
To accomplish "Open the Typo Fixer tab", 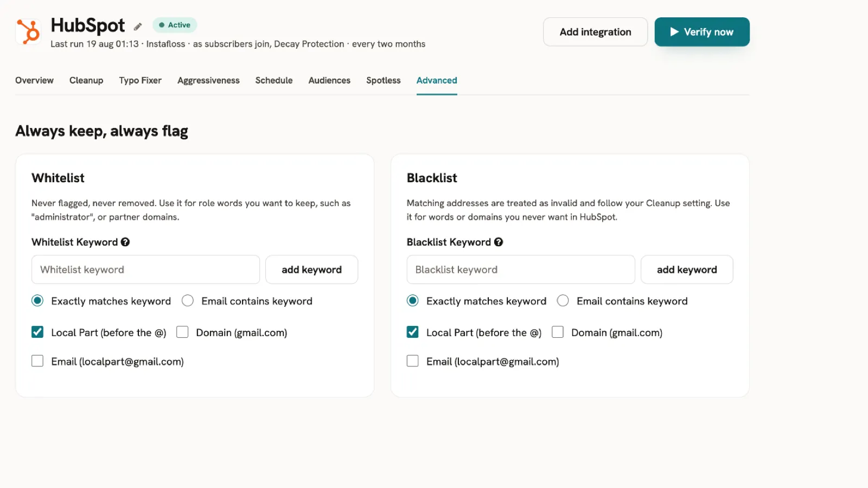I will click(141, 80).
